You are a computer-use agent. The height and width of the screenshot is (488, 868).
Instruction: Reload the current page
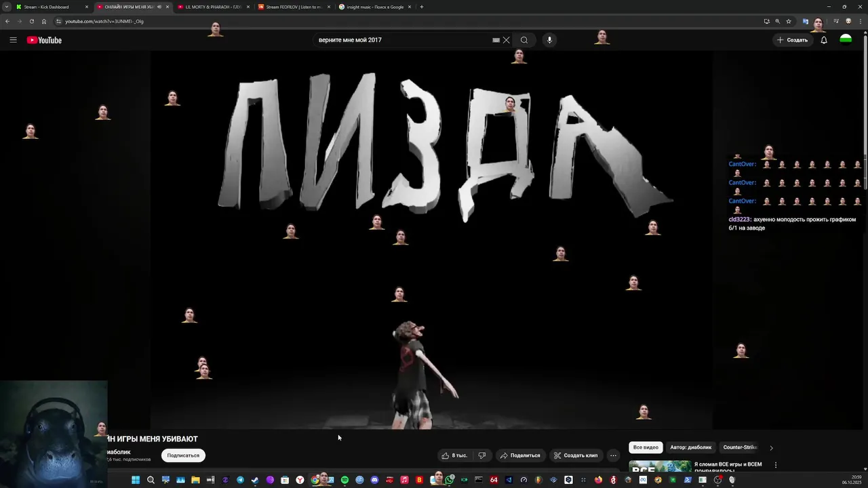(x=31, y=21)
